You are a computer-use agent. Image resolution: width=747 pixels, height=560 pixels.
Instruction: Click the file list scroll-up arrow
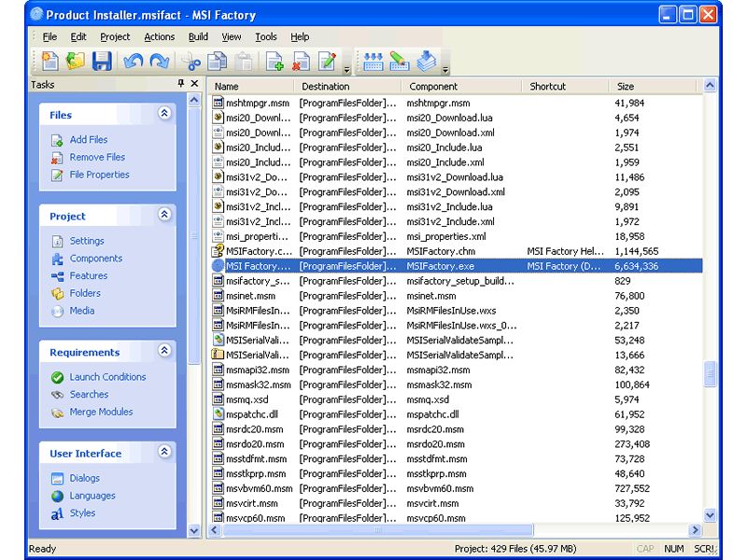710,86
